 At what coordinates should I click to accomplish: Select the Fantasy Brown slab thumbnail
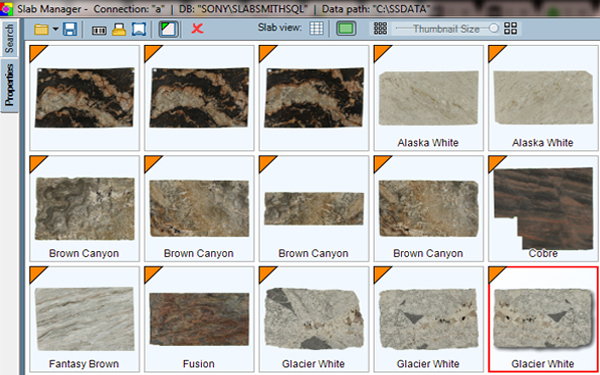(85, 319)
